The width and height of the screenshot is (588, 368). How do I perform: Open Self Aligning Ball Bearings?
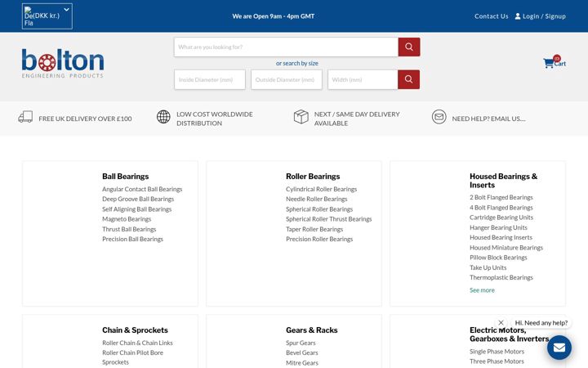click(x=137, y=209)
